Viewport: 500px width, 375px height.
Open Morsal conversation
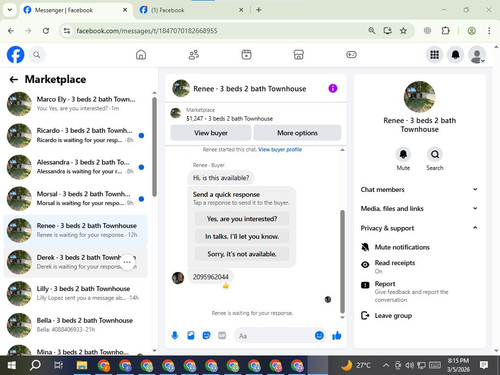(x=75, y=198)
